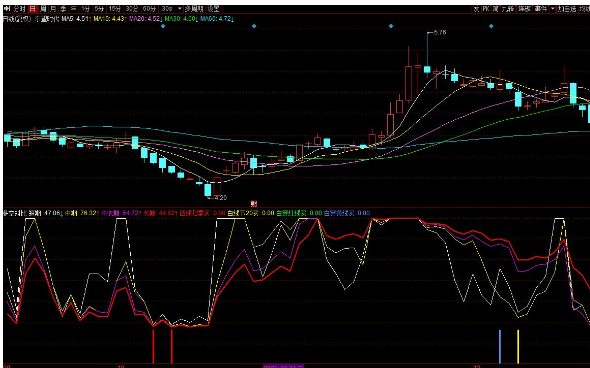Switch to the 分时 intraday chart

coord(18,9)
